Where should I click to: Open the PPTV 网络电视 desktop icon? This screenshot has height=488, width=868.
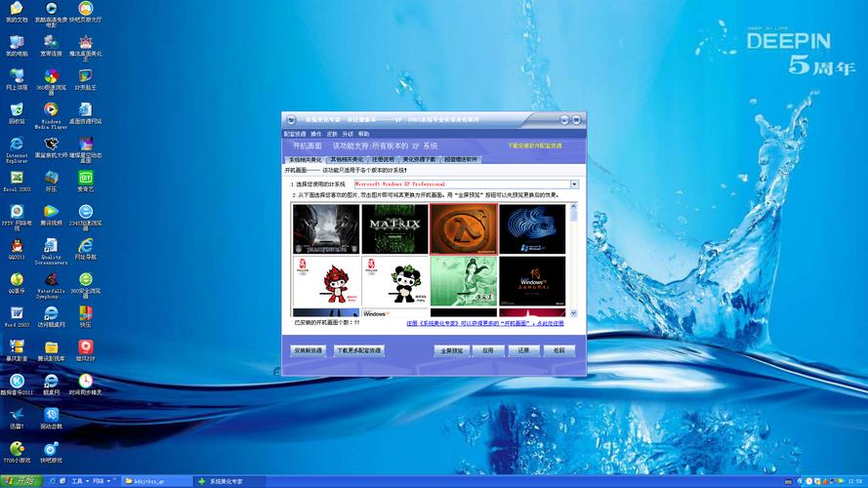click(17, 217)
